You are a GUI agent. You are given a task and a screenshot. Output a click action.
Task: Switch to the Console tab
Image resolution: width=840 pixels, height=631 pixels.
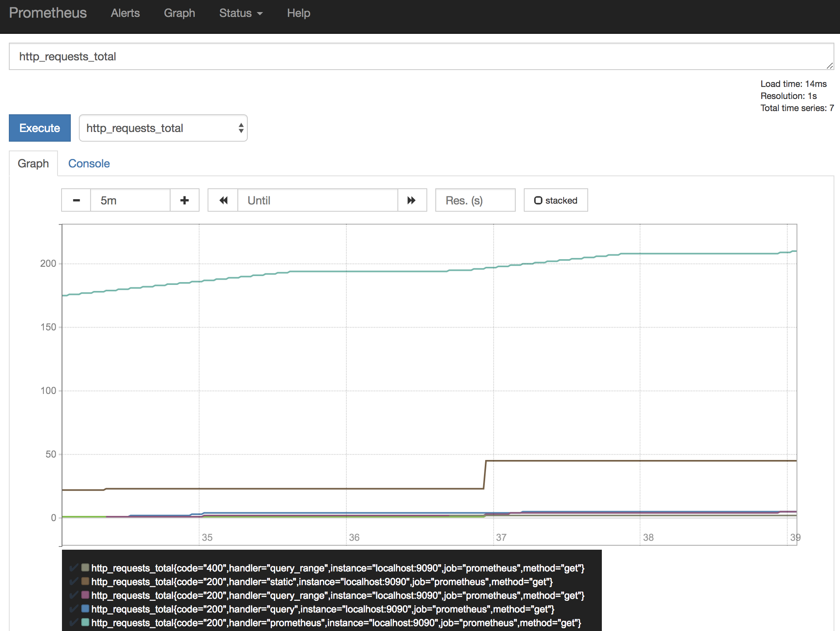pyautogui.click(x=89, y=163)
